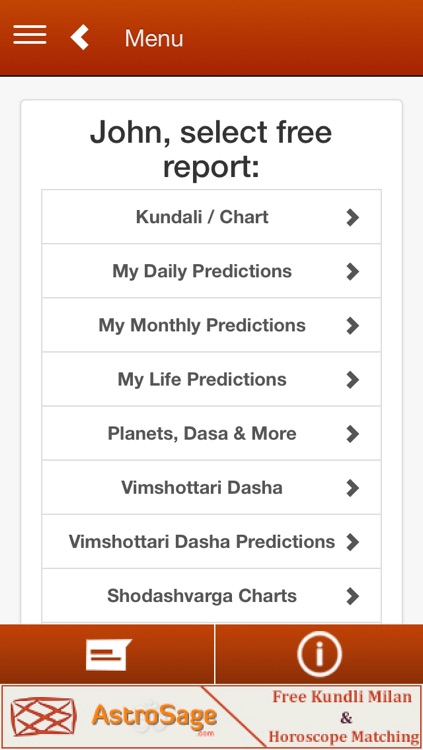Image resolution: width=423 pixels, height=750 pixels.
Task: Tap the Menu title in header
Action: point(154,38)
